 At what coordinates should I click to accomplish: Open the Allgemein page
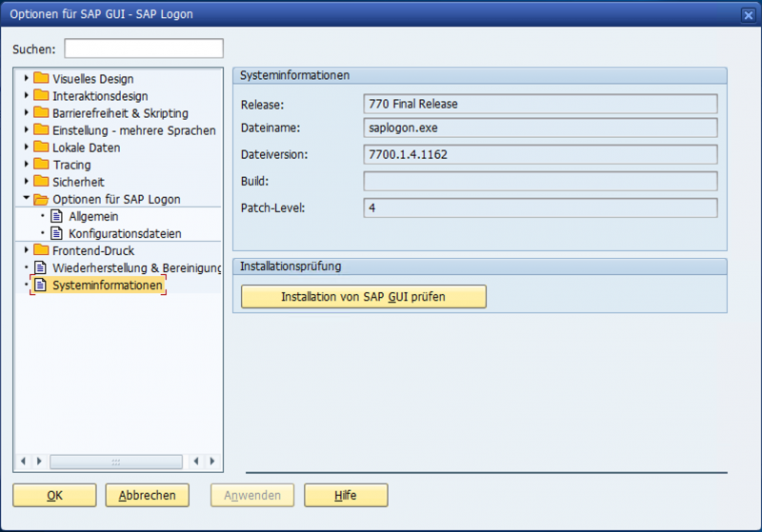pyautogui.click(x=93, y=216)
